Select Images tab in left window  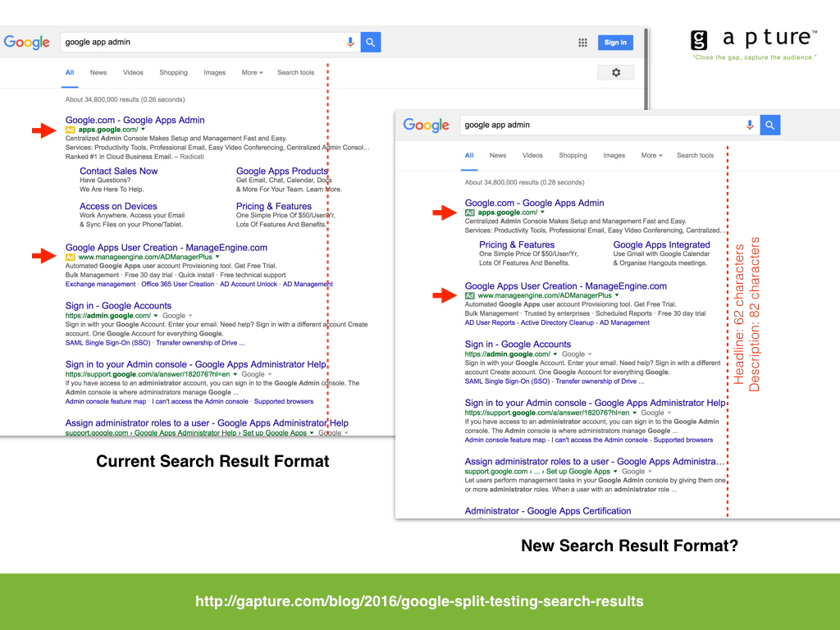coord(215,72)
